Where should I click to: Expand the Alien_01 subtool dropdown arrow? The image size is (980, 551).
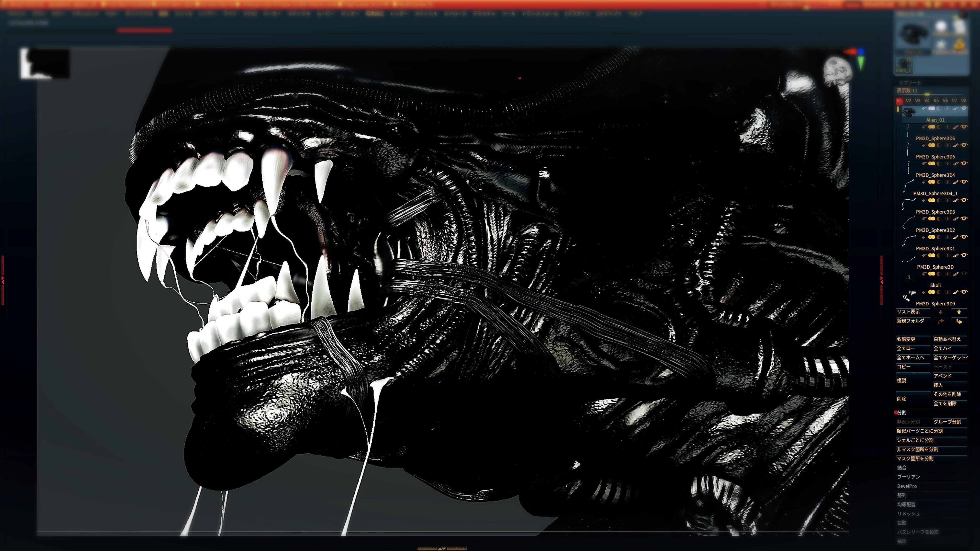point(923,109)
